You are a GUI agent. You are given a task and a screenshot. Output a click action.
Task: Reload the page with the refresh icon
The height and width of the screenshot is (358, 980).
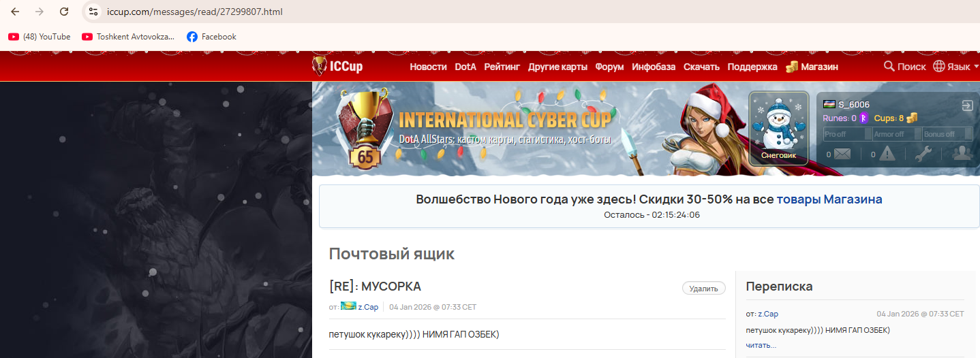point(64,12)
